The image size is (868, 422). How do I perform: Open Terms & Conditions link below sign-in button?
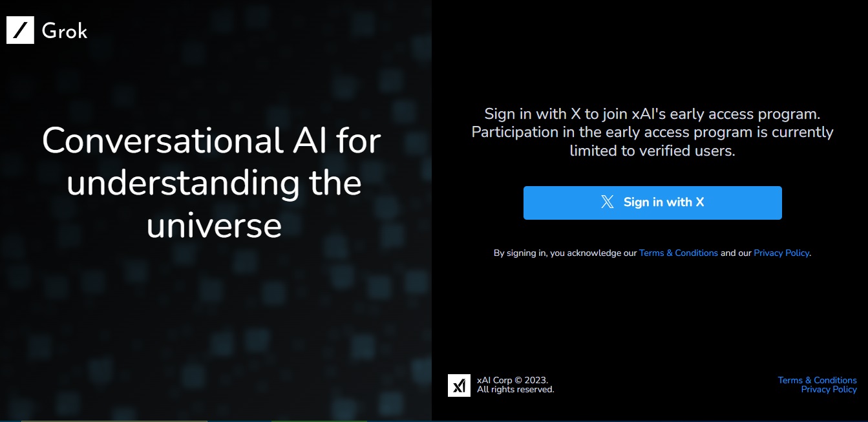pos(678,253)
